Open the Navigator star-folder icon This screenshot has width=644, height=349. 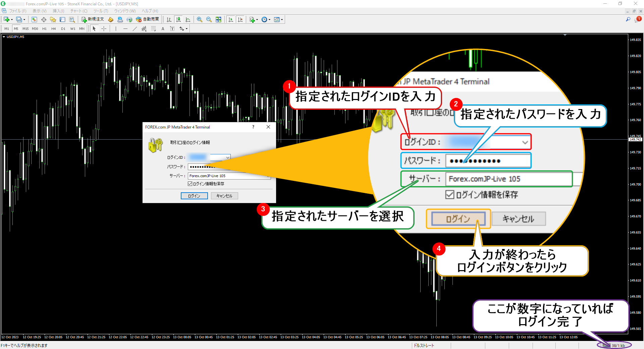53,19
